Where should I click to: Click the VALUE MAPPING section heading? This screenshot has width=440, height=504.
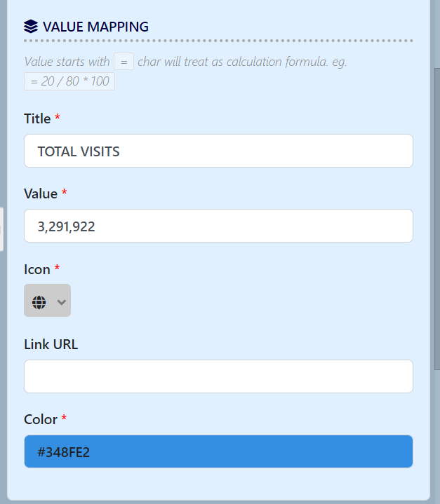[x=95, y=27]
